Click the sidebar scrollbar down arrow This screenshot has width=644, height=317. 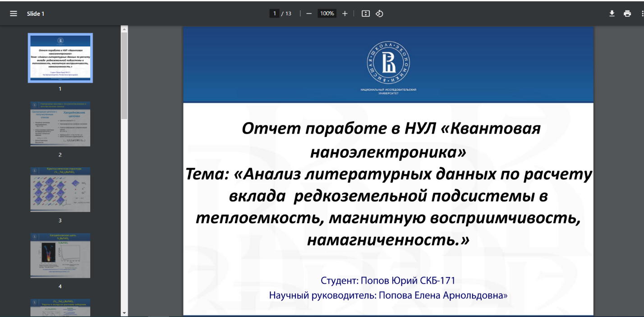point(124,312)
